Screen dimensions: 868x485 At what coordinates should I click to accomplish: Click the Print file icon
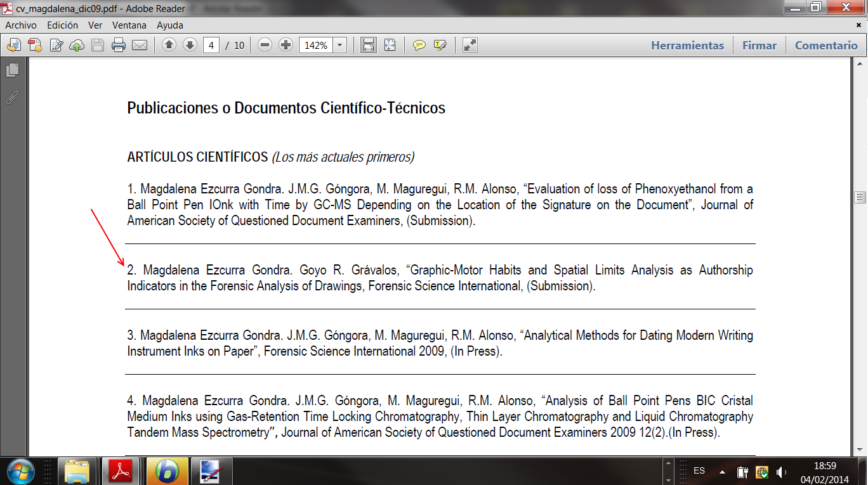(119, 46)
